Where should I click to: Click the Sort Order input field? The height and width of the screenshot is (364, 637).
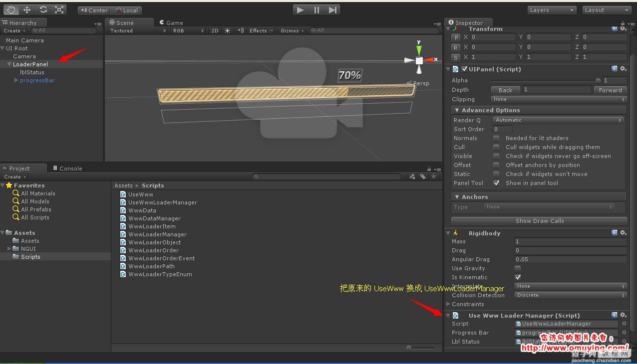(x=503, y=129)
